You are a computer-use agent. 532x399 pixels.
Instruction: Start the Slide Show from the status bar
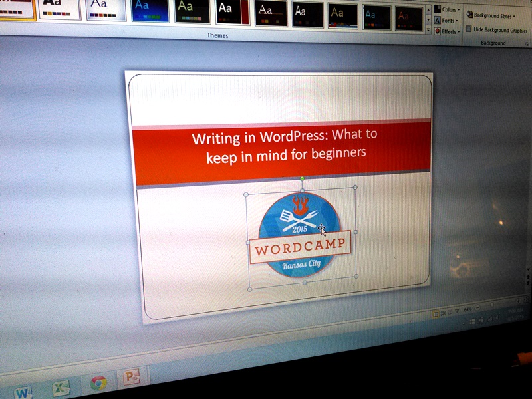pyautogui.click(x=457, y=311)
